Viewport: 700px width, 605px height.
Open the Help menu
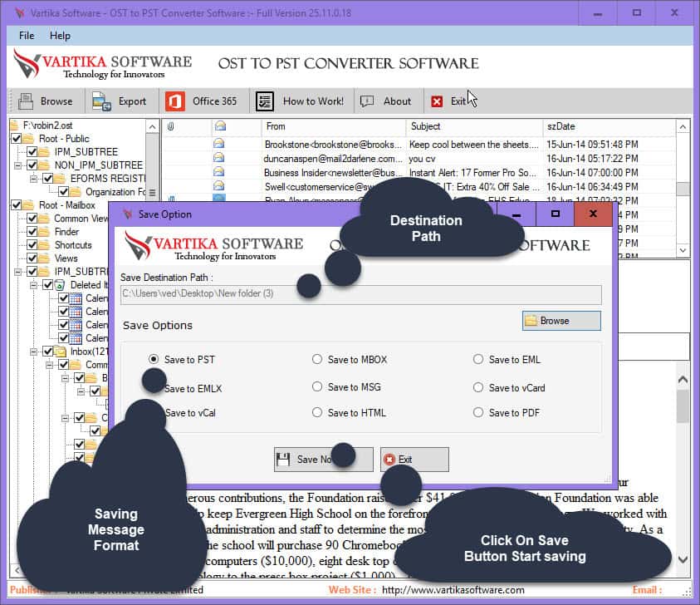tap(60, 36)
